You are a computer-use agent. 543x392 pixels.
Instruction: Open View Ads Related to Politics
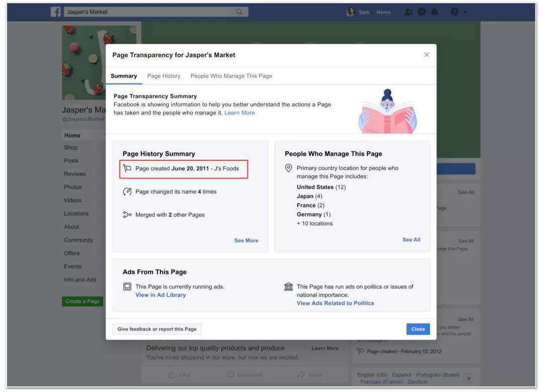(335, 304)
